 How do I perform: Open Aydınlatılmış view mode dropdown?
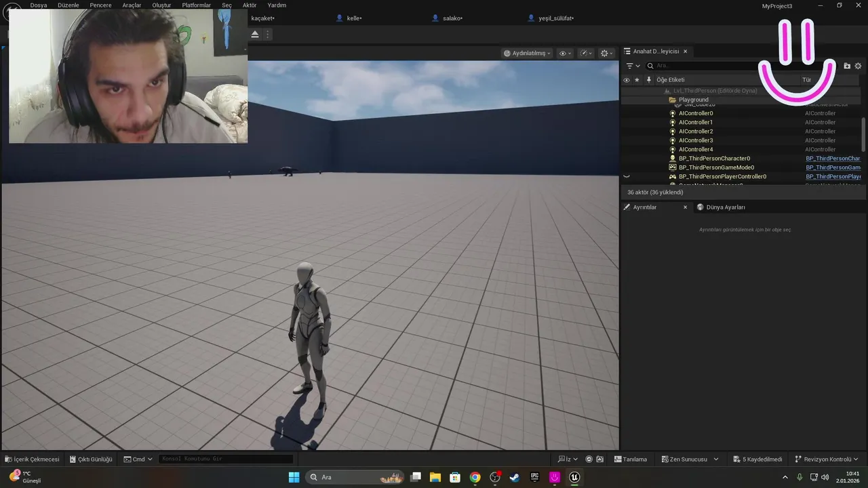tap(528, 53)
